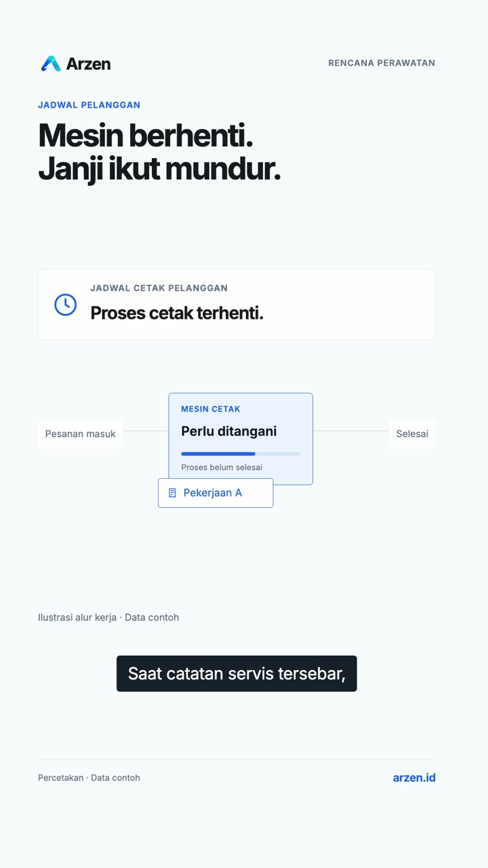Click the subtitle caption Saat catatan servis tersebar
This screenshot has width=488, height=868.
(237, 673)
